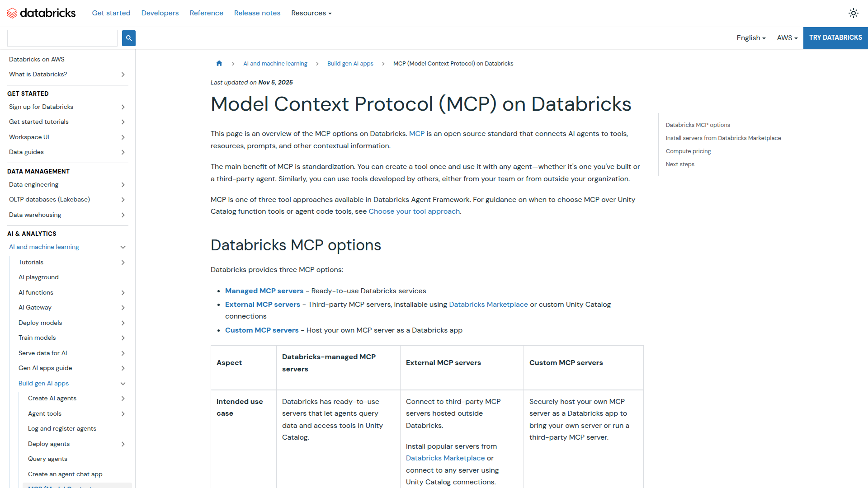The image size is (868, 488).
Task: Expand the Data engineering section
Action: pyautogui.click(x=123, y=184)
